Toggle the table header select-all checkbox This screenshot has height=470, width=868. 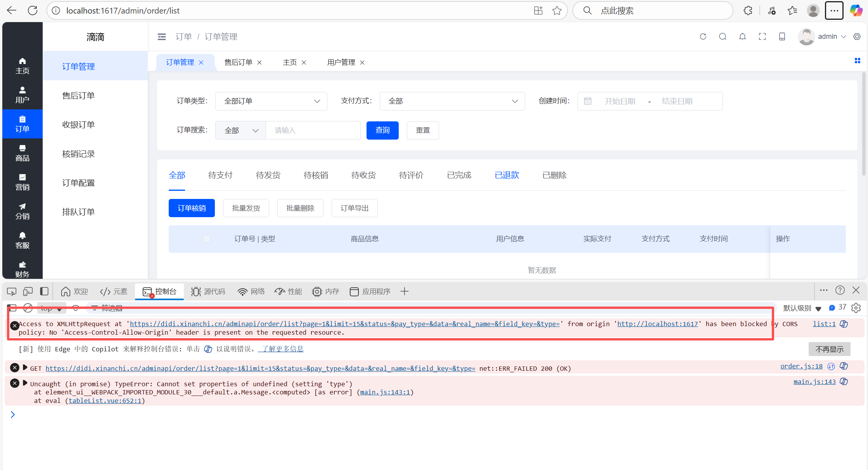206,239
